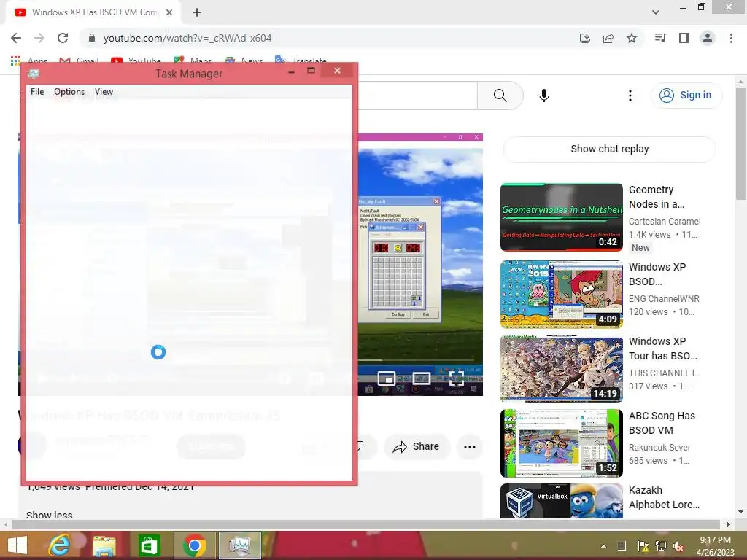Switch the video to miniplayer
Viewport: 747px width, 560px height.
click(x=387, y=378)
